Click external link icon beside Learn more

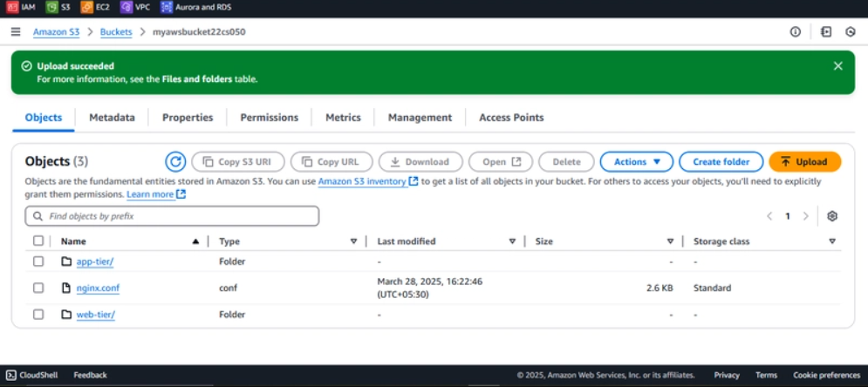(181, 194)
